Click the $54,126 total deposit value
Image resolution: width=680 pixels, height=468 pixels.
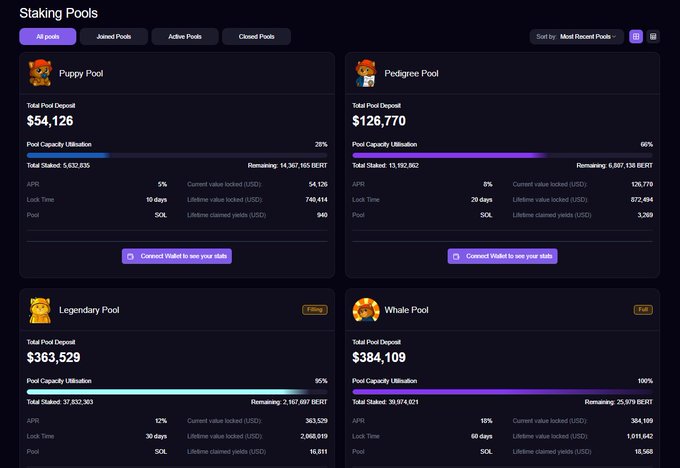50,121
